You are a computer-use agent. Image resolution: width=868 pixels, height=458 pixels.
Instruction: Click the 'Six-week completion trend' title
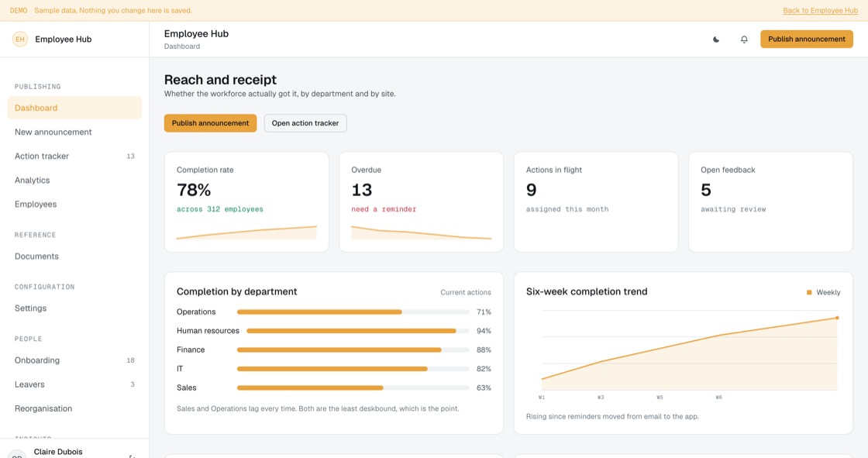pyautogui.click(x=587, y=292)
